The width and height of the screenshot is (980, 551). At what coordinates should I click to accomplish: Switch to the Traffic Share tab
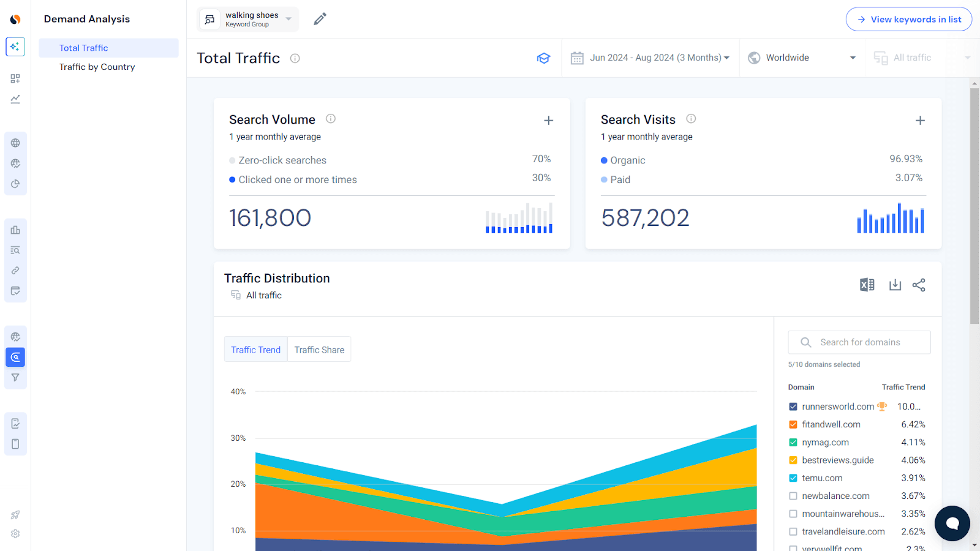point(318,349)
